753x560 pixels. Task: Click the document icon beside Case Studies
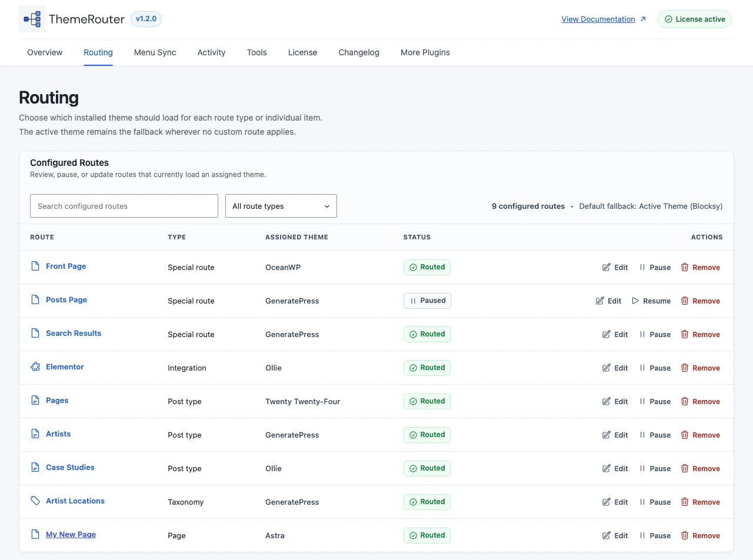[35, 468]
